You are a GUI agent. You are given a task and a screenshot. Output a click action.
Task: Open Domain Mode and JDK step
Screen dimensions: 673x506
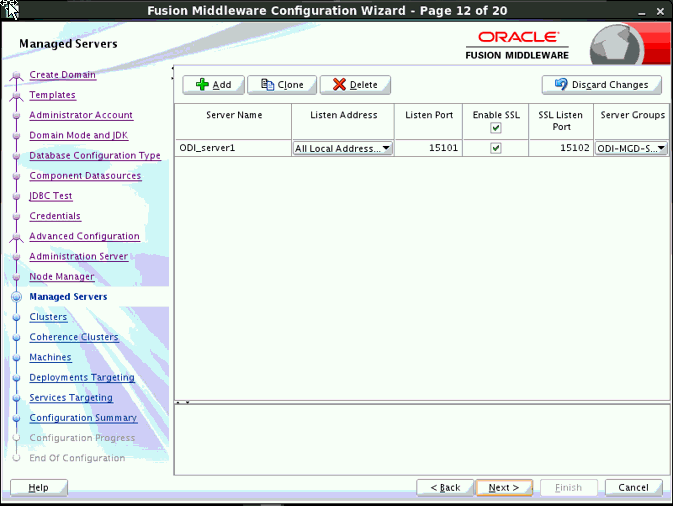[x=79, y=135]
